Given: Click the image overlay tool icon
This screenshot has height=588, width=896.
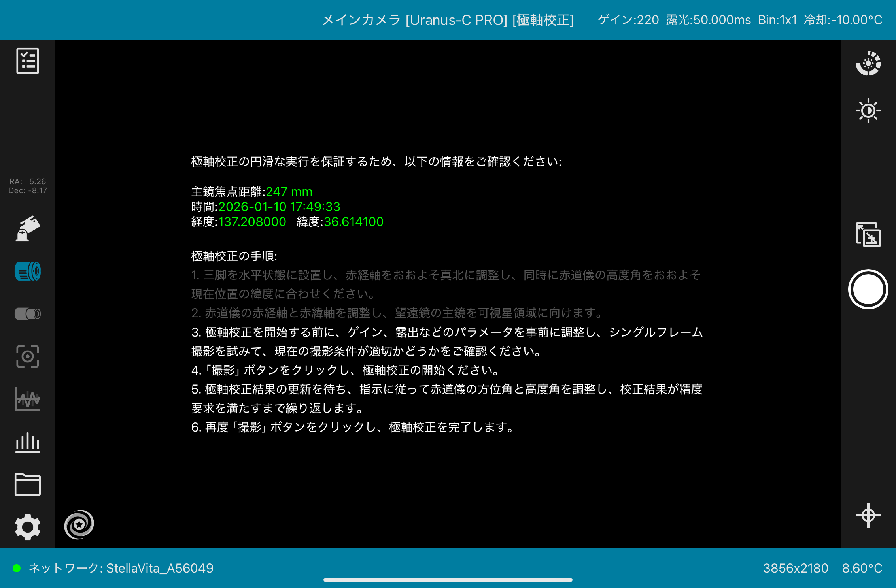Looking at the screenshot, I should click(868, 235).
